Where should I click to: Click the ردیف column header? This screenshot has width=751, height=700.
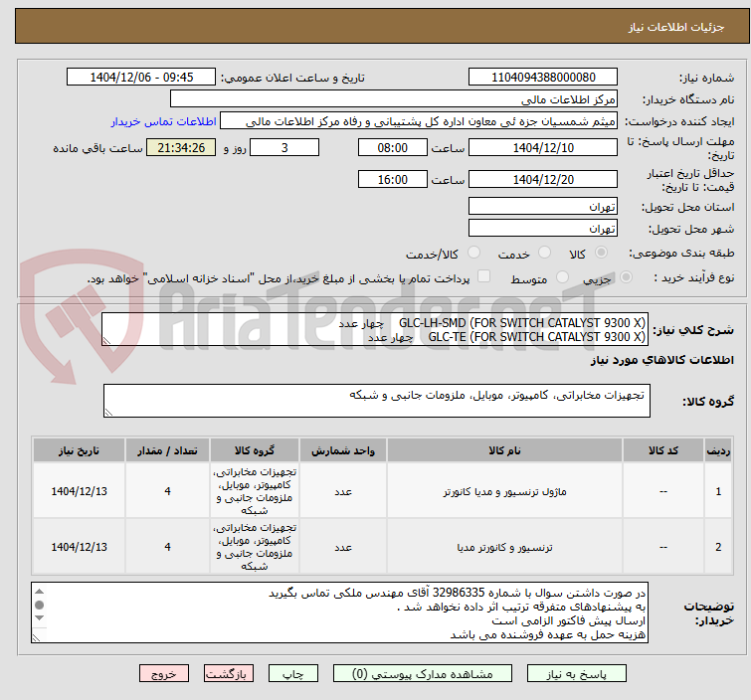point(718,450)
